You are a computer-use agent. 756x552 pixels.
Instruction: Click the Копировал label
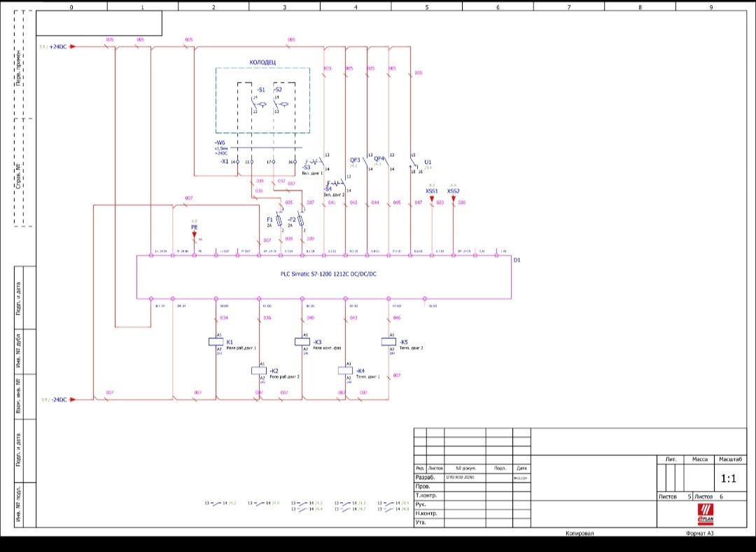click(580, 534)
